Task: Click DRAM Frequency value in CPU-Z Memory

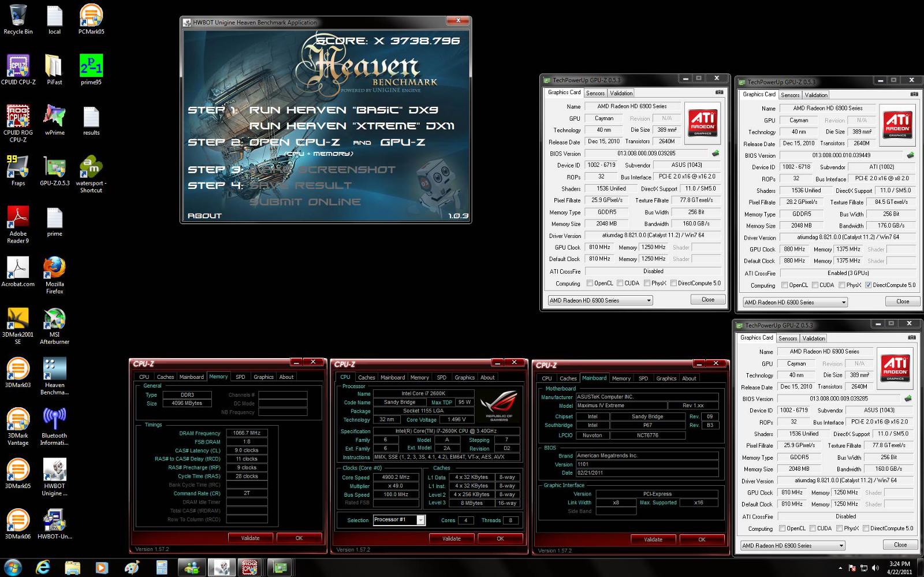Action: (247, 433)
